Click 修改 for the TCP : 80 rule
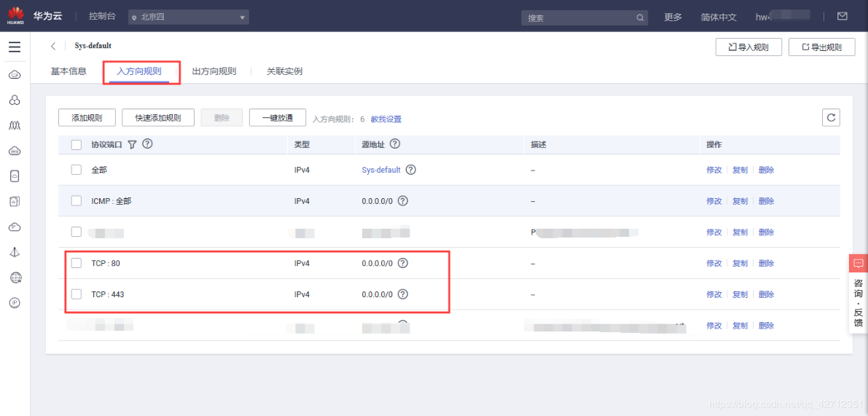This screenshot has width=868, height=416. click(714, 264)
